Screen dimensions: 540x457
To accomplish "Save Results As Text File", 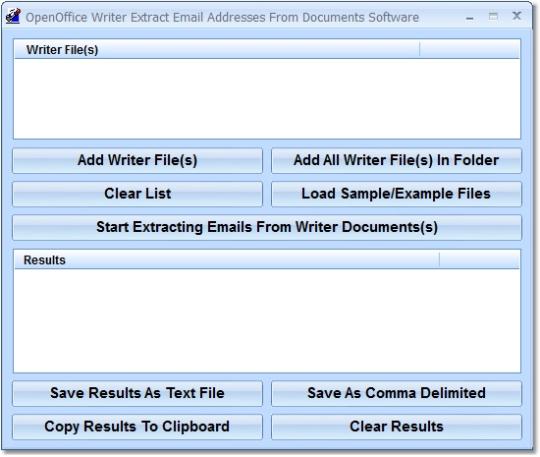I will pyautogui.click(x=137, y=393).
